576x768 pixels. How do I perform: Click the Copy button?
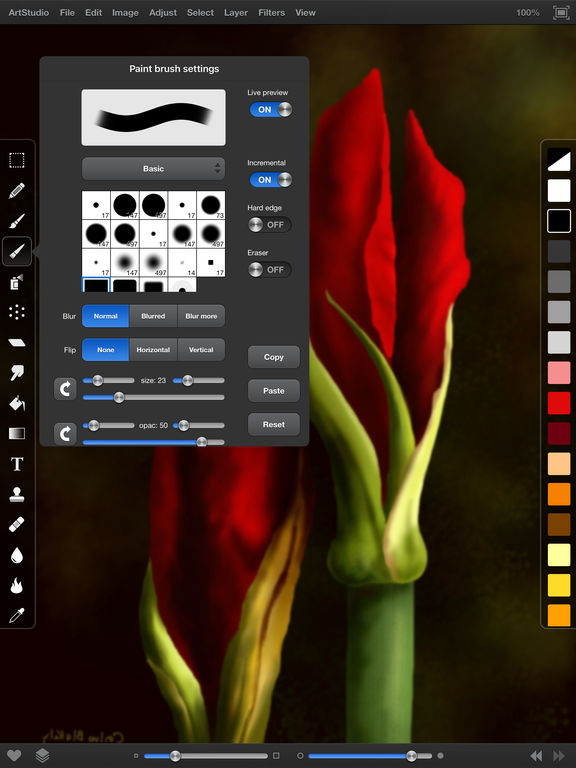(274, 357)
